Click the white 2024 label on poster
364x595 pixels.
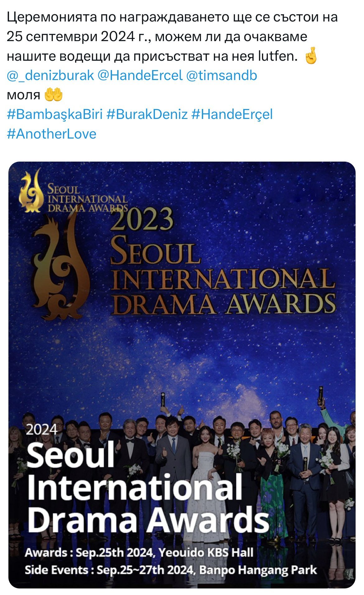pos(42,430)
